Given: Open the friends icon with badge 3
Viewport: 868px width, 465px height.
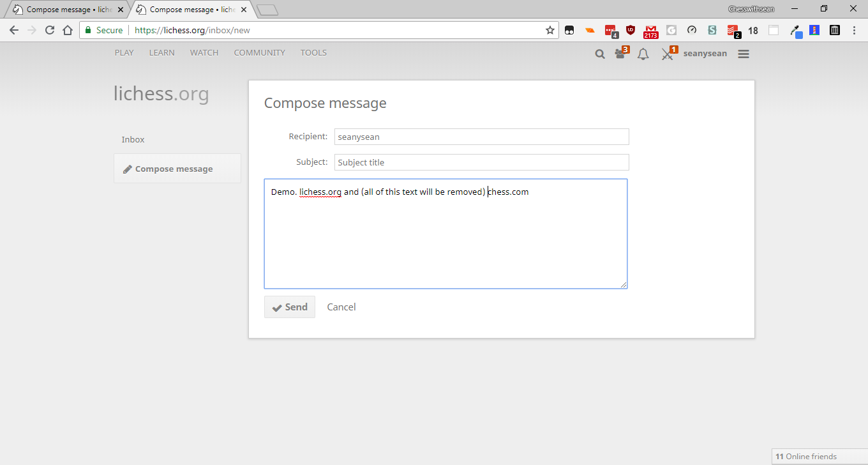Looking at the screenshot, I should click(621, 53).
